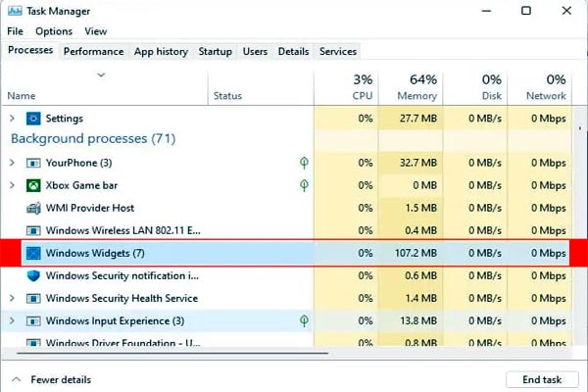Viewport: 588px width, 392px height.
Task: Switch to the Startup tab
Action: click(216, 51)
